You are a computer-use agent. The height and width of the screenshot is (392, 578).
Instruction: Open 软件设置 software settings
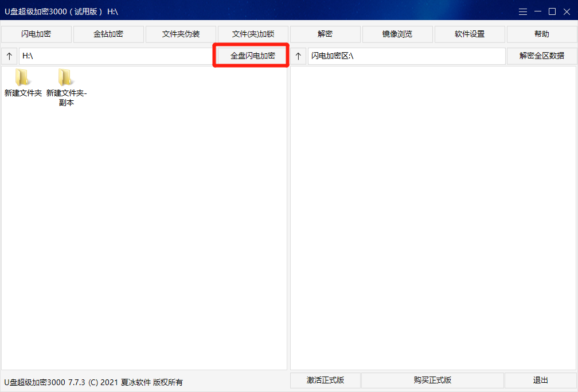point(469,34)
